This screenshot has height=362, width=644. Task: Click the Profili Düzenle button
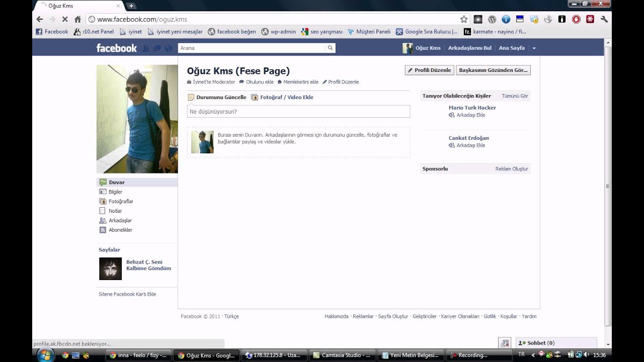(429, 70)
